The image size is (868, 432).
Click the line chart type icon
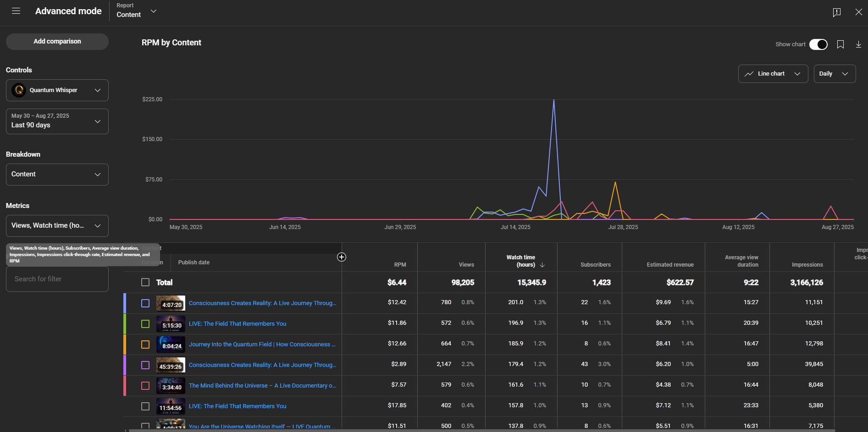point(749,74)
